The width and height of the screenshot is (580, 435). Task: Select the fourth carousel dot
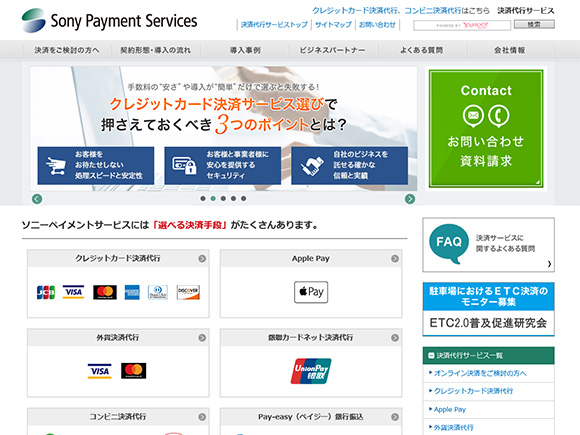(x=233, y=199)
